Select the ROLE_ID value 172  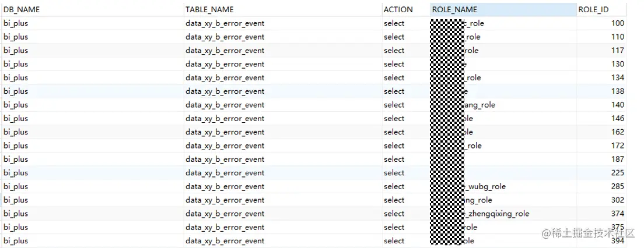(x=617, y=146)
